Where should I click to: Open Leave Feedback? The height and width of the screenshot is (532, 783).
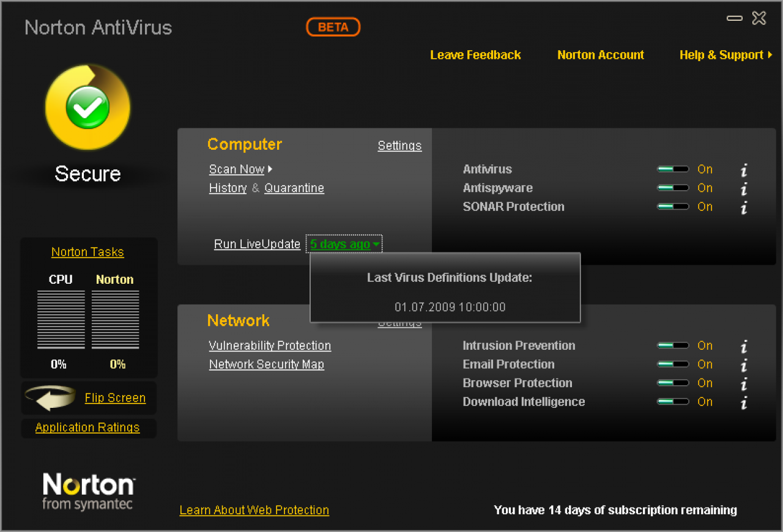[475, 55]
